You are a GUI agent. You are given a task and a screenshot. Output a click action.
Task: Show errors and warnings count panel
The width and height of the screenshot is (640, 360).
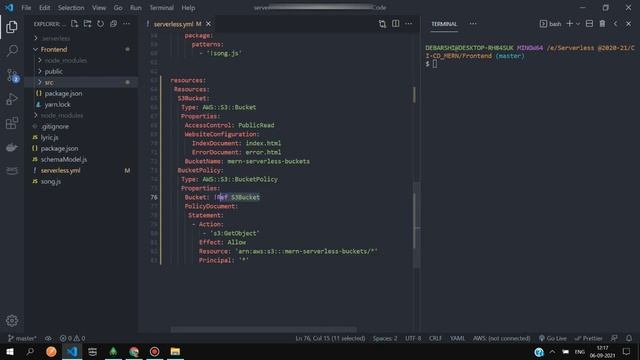[x=72, y=338]
